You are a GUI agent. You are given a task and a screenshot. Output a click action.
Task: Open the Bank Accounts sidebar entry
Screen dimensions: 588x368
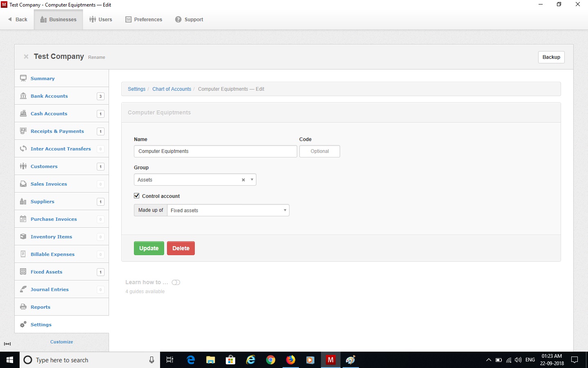point(62,96)
